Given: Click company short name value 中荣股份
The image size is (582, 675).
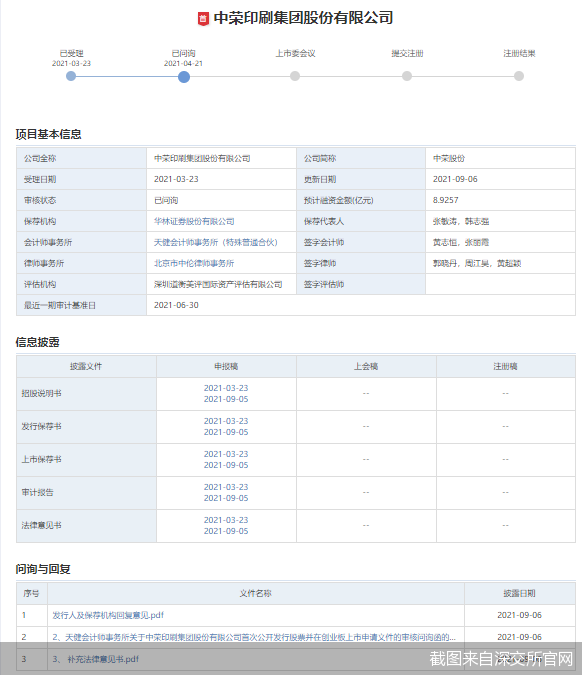Looking at the screenshot, I should pyautogui.click(x=449, y=158).
